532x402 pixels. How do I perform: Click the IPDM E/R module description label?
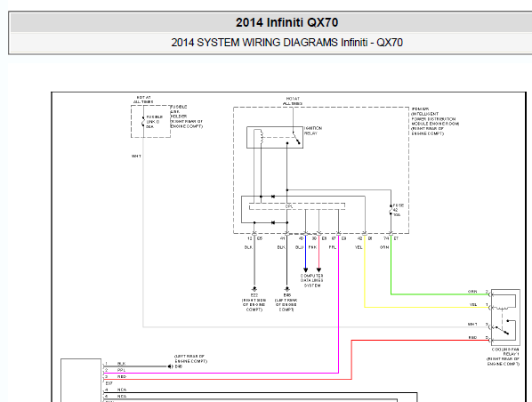click(x=435, y=121)
